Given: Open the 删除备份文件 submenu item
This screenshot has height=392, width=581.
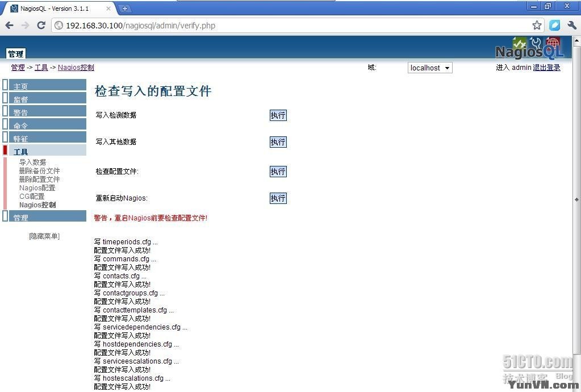Looking at the screenshot, I should click(39, 171).
